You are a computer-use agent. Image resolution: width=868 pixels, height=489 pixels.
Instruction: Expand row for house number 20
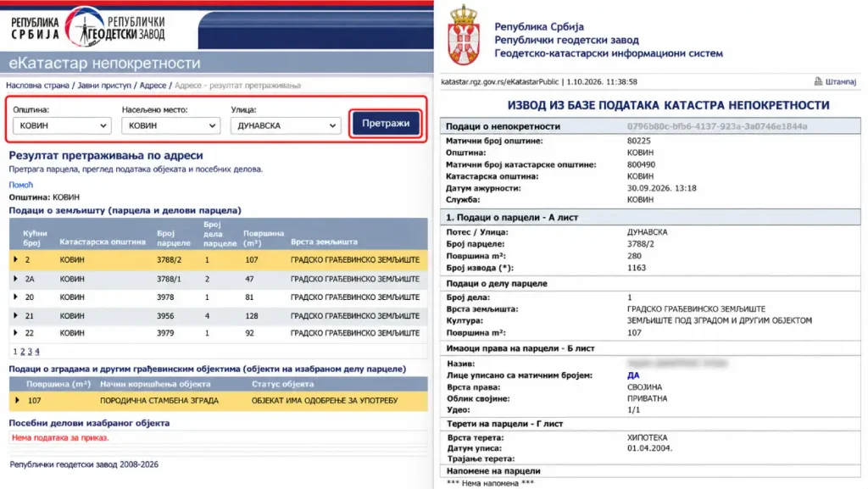pos(15,297)
